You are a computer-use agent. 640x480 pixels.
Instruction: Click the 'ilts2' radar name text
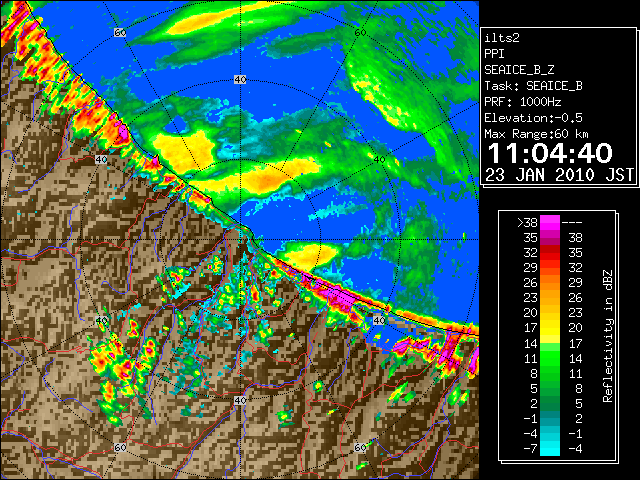(x=502, y=38)
